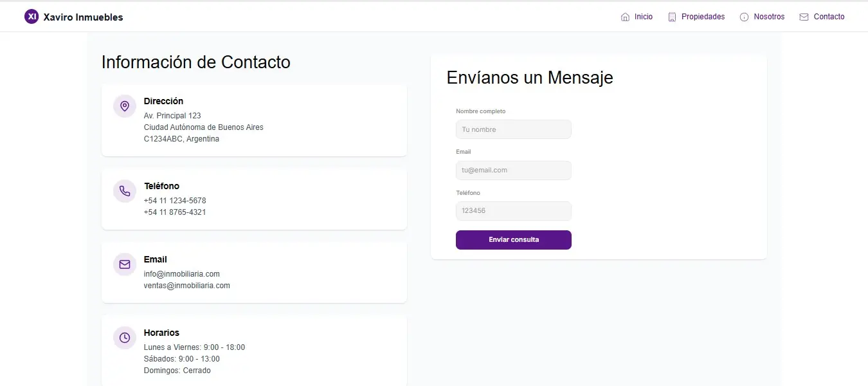Focus the Nombre completo input field
The height and width of the screenshot is (386, 868).
(514, 129)
